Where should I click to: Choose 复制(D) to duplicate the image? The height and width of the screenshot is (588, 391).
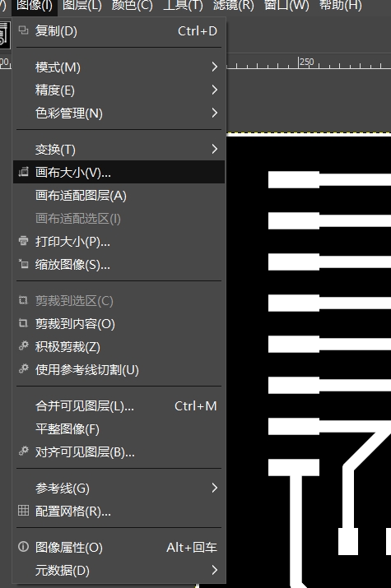point(119,31)
